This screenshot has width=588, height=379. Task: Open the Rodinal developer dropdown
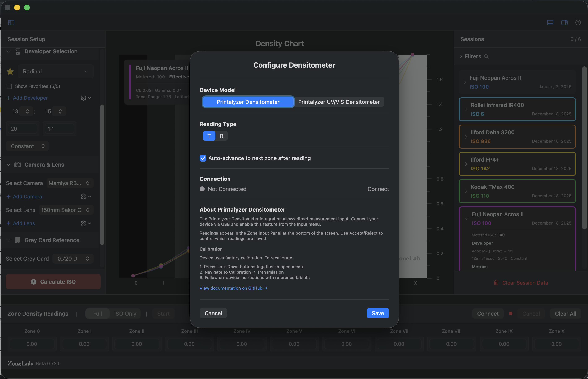coord(56,72)
